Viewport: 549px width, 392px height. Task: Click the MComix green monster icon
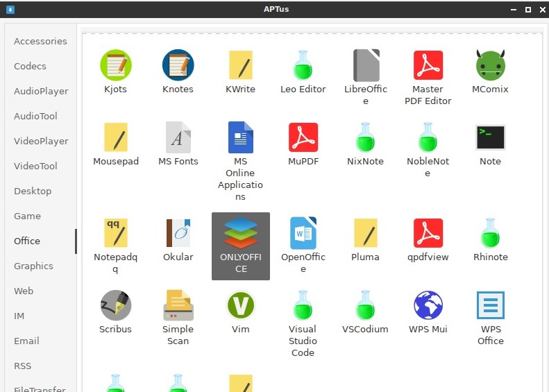click(x=490, y=65)
